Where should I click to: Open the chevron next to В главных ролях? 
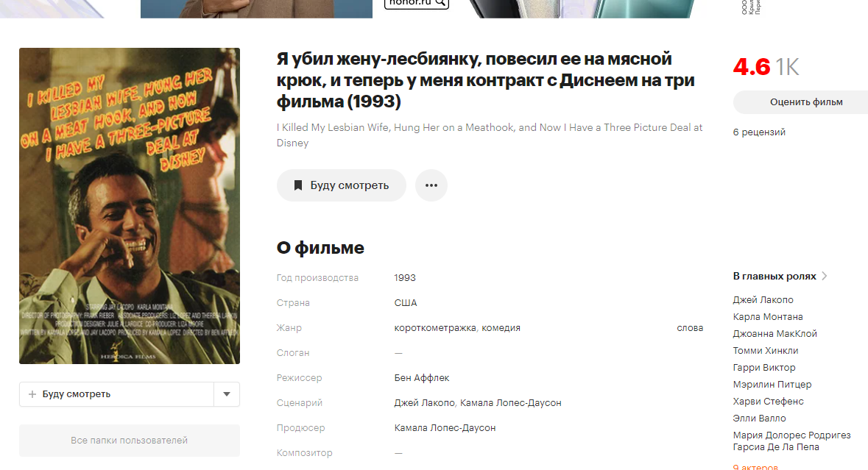[x=825, y=276]
